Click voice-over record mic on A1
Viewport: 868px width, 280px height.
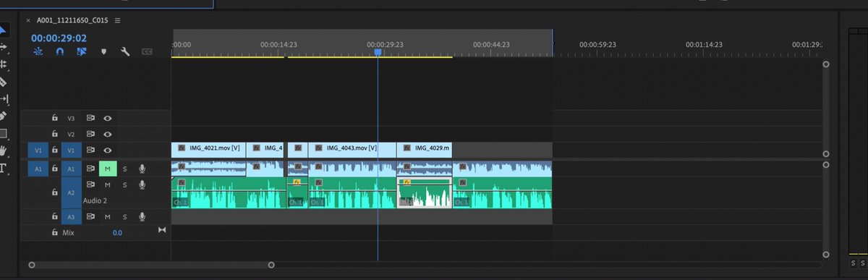click(x=142, y=169)
